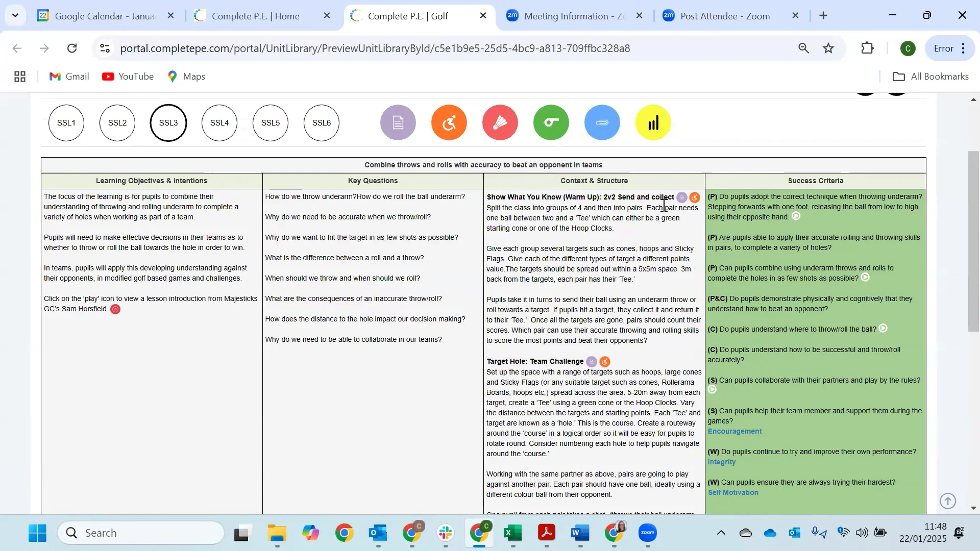
Task: Click the orange wheelchair accessibility icon
Action: coord(449,122)
